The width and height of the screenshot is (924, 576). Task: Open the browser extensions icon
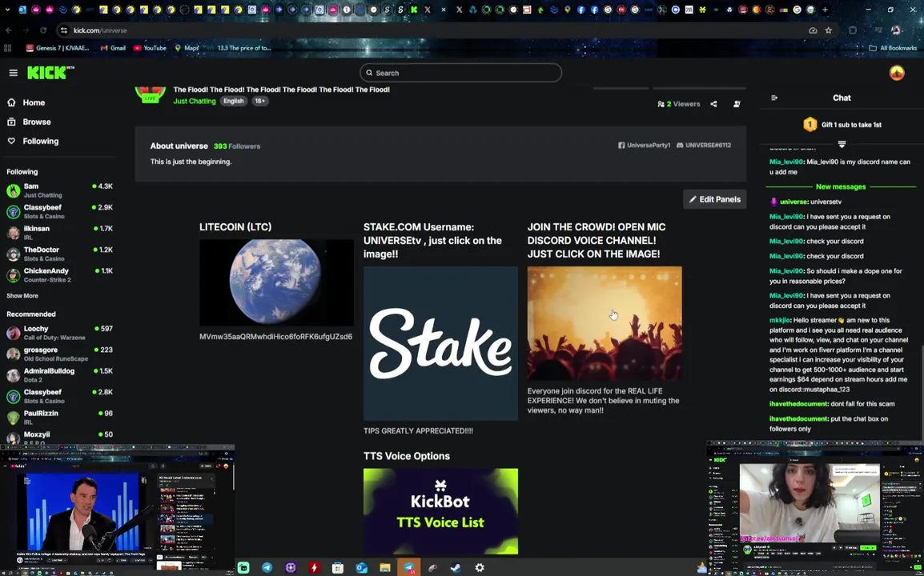click(x=852, y=30)
